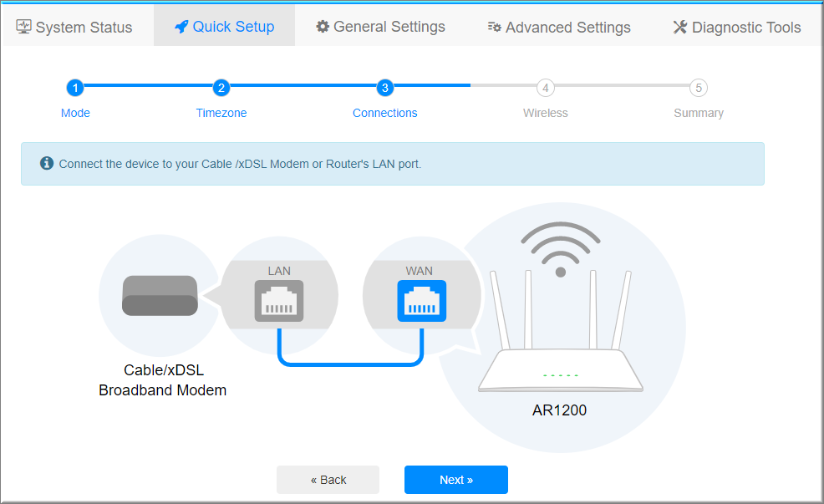Viewport: 824px width, 504px height.
Task: Click the Cable/xDSL modem device icon
Action: (160, 296)
